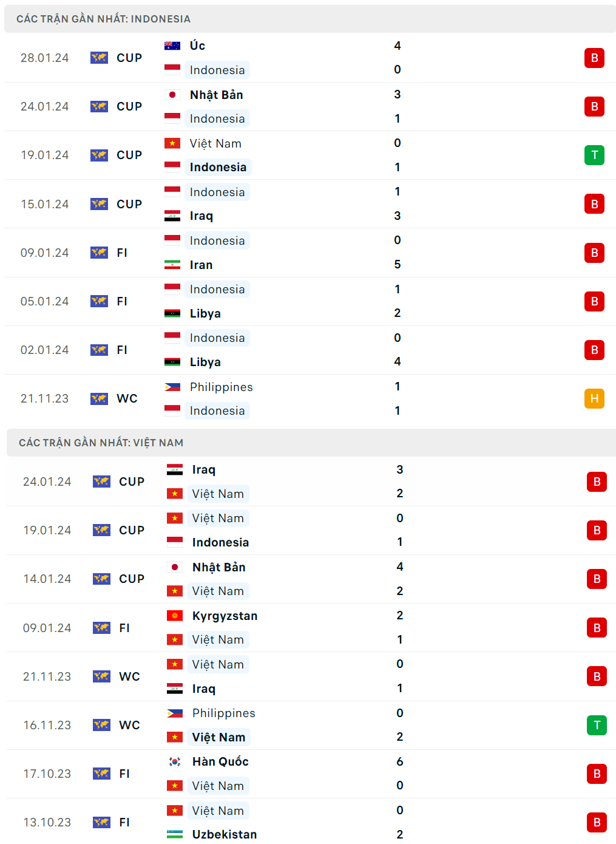The height and width of the screenshot is (844, 616).
Task: Select the 'Các trận gần nhất: Việt Nam' header
Action: pos(101,443)
